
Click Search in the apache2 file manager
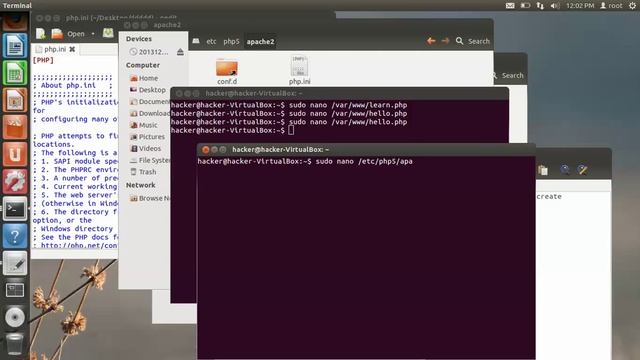click(x=473, y=41)
